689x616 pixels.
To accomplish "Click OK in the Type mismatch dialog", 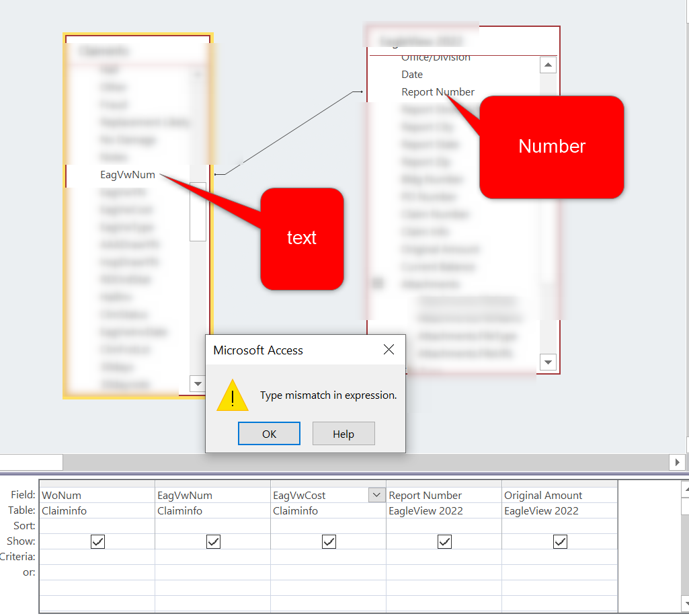I will click(269, 433).
